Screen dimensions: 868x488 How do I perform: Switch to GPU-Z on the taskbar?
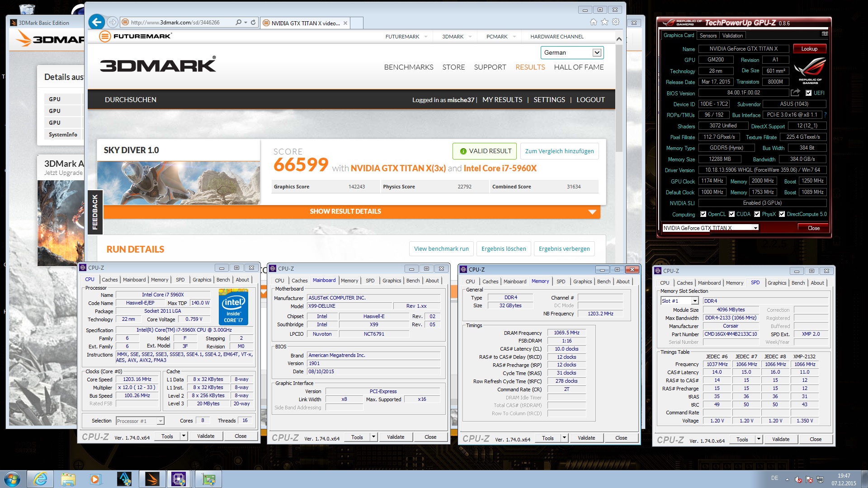coord(208,479)
